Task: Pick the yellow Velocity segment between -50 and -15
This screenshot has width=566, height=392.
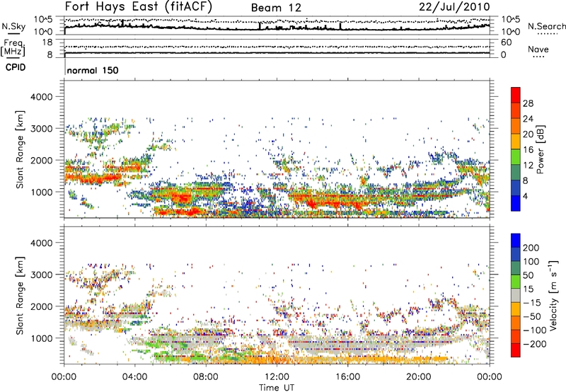Action: click(516, 309)
